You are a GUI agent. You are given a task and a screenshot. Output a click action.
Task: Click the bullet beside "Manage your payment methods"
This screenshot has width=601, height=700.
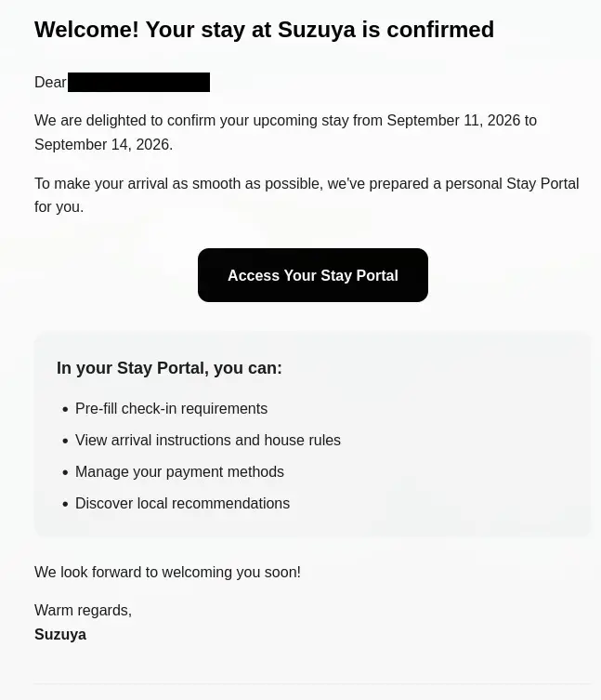coord(65,473)
